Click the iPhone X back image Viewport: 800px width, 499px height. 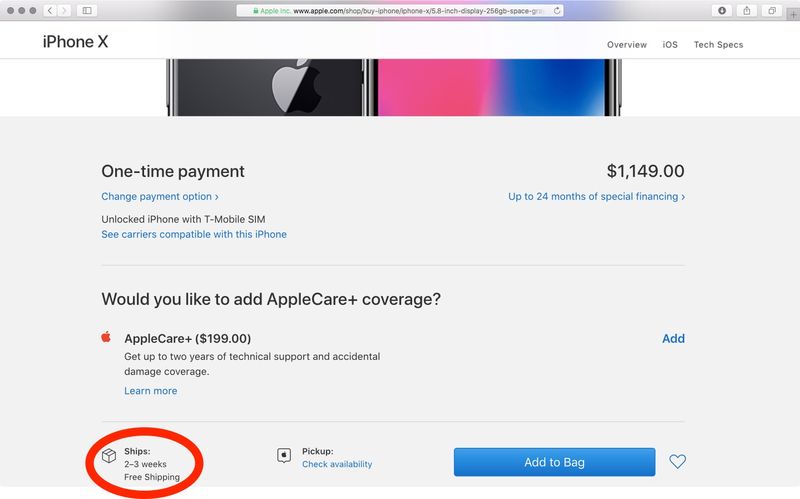tap(268, 87)
